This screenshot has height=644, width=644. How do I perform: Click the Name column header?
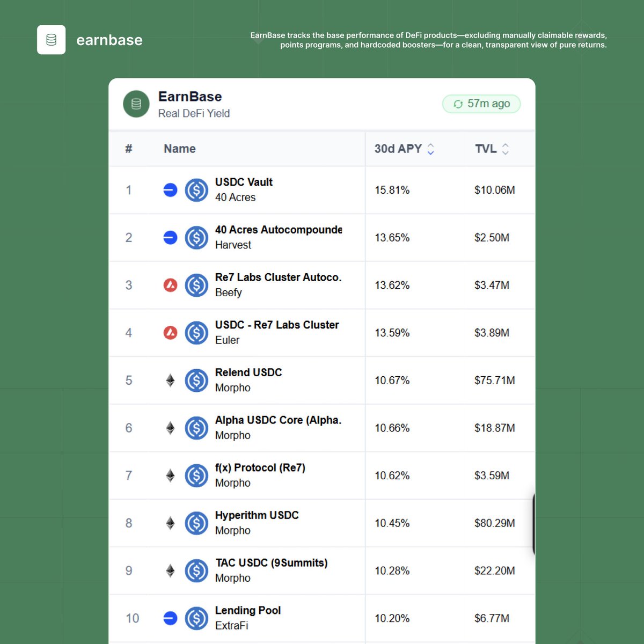[x=180, y=149]
